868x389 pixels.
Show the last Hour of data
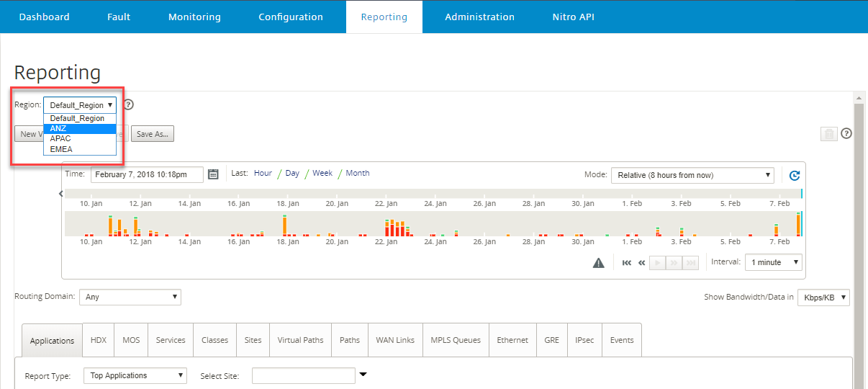tap(263, 173)
